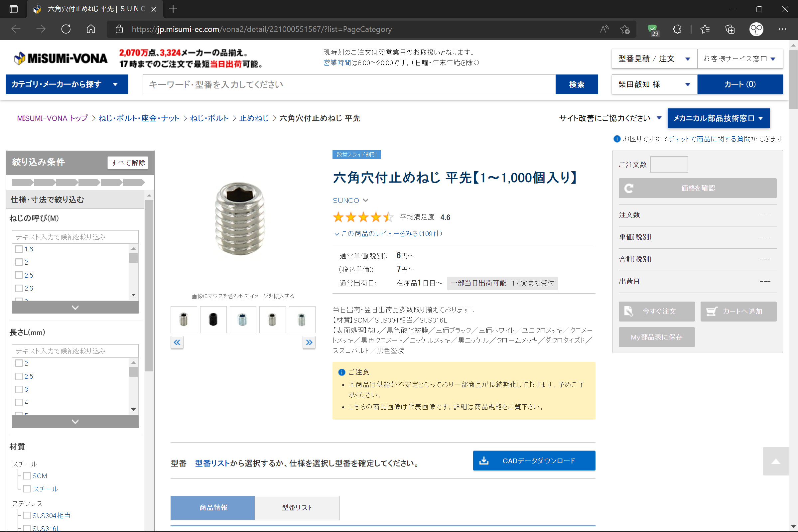Open この商品のレビューをみる(109件) link
Image resolution: width=798 pixels, height=532 pixels.
pyautogui.click(x=391, y=233)
